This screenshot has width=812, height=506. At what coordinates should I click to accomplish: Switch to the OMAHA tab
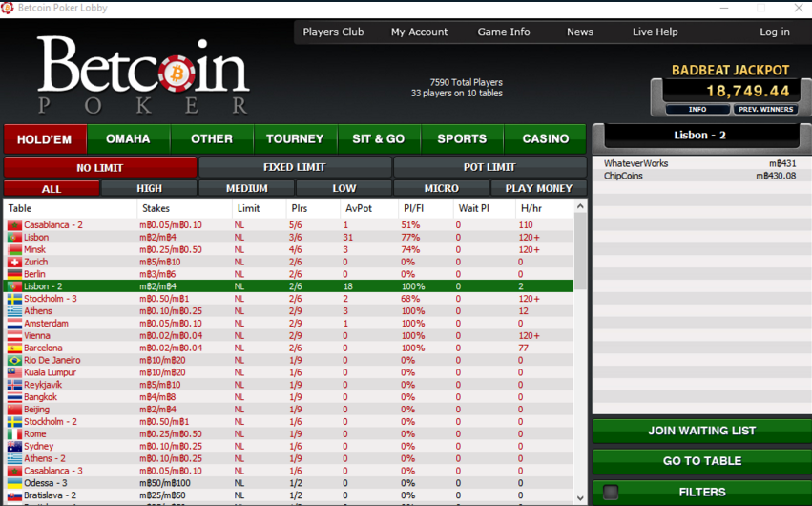tap(129, 138)
